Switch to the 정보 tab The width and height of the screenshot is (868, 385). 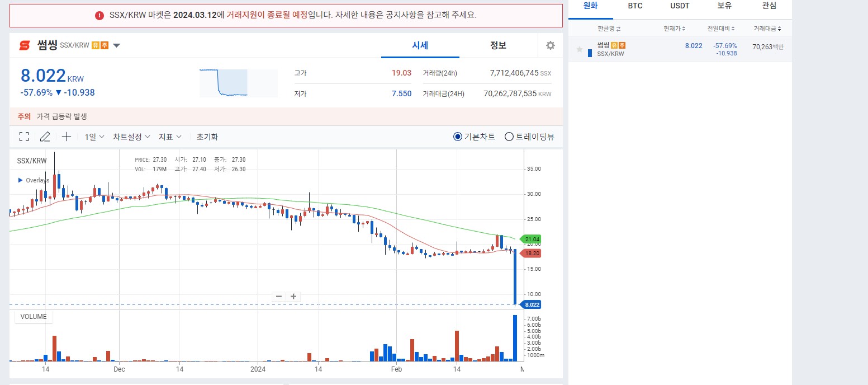[x=497, y=45]
